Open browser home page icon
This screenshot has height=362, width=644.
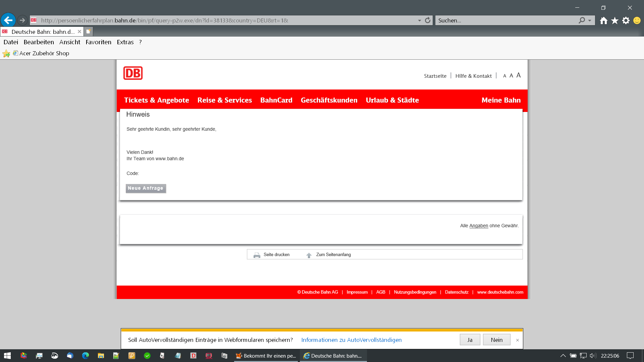point(603,21)
